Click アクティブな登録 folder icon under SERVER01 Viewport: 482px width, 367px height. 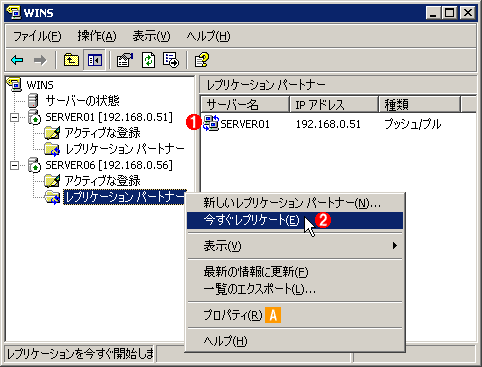[52, 133]
